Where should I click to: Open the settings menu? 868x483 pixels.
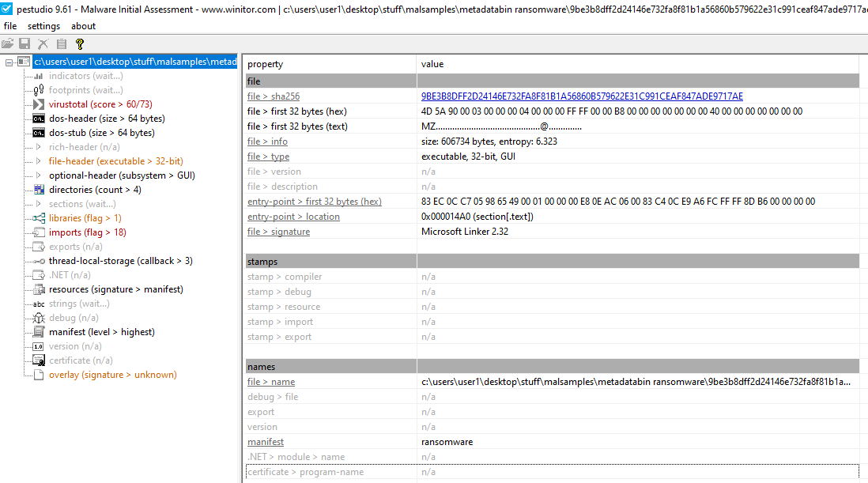point(43,26)
